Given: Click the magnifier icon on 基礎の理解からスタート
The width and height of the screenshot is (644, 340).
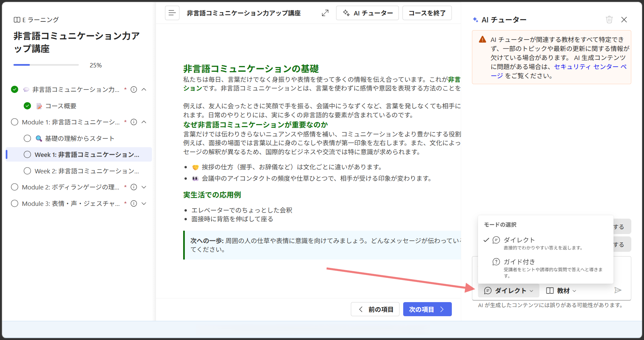Looking at the screenshot, I should click(39, 138).
